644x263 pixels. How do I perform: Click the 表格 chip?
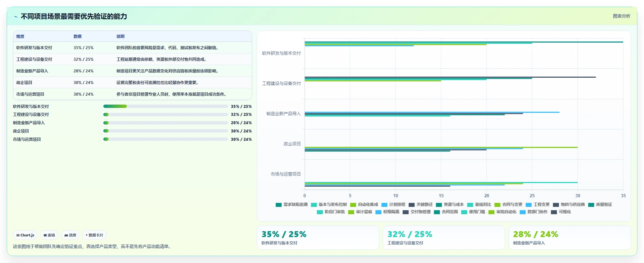click(x=49, y=235)
